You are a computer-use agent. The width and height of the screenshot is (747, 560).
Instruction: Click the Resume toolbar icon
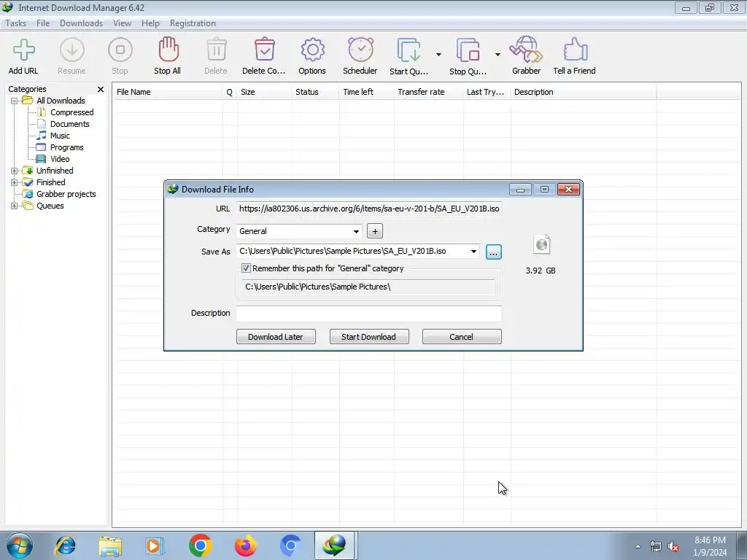[72, 50]
